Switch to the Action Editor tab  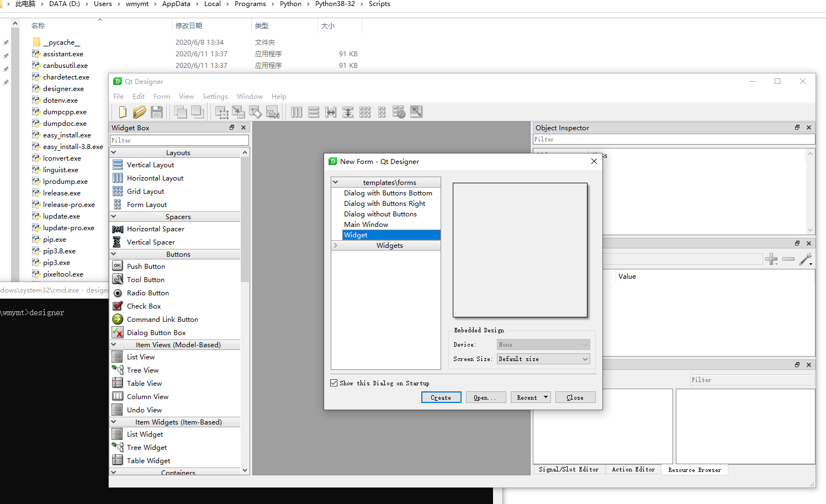point(633,469)
